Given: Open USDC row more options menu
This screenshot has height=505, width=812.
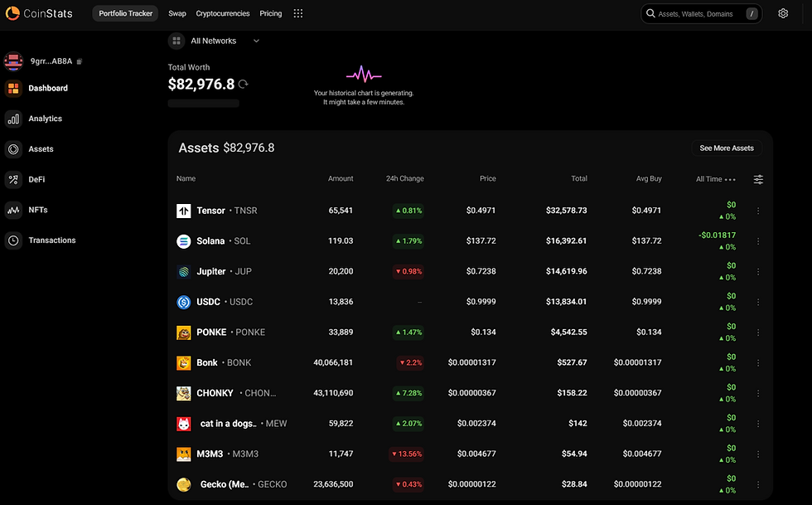Looking at the screenshot, I should 758,303.
